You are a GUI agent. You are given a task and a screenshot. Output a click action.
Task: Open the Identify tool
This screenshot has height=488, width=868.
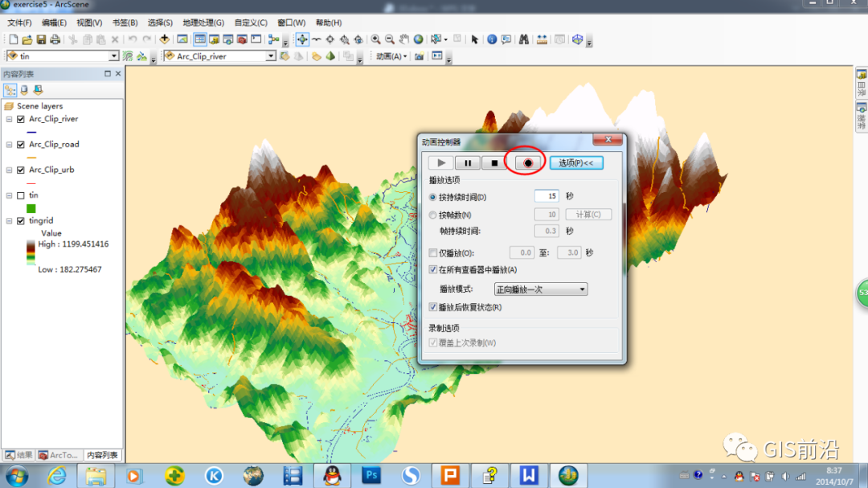click(x=492, y=39)
